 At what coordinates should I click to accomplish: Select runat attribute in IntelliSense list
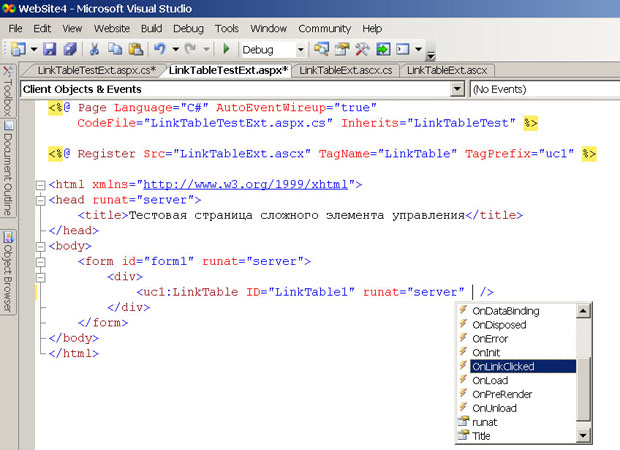pyautogui.click(x=516, y=422)
